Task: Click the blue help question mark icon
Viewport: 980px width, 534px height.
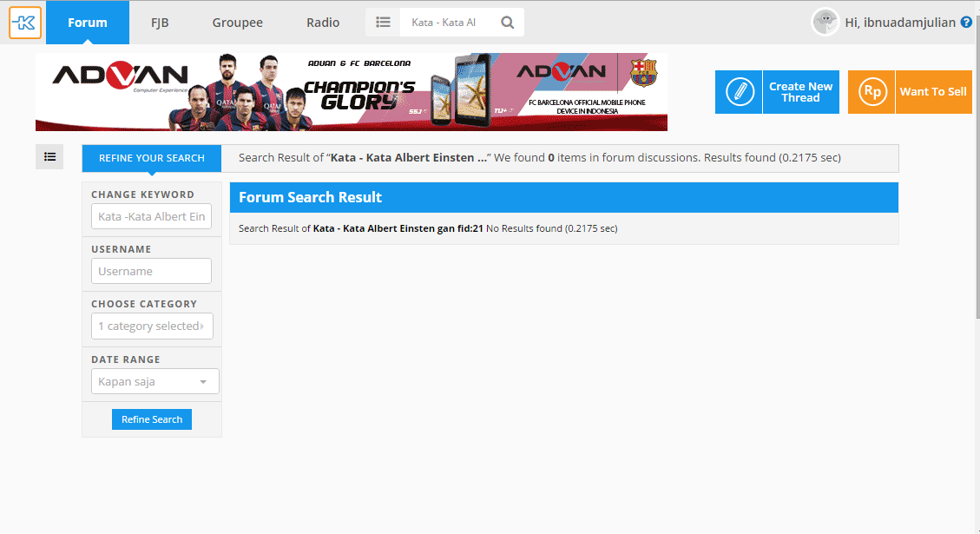Action: coord(966,23)
